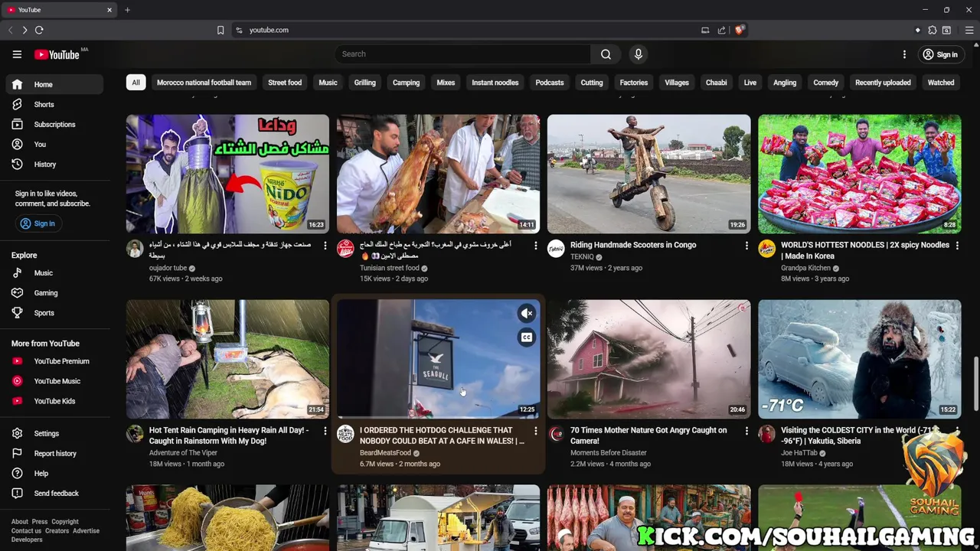
Task: Open Settings in sidebar
Action: pos(54,433)
